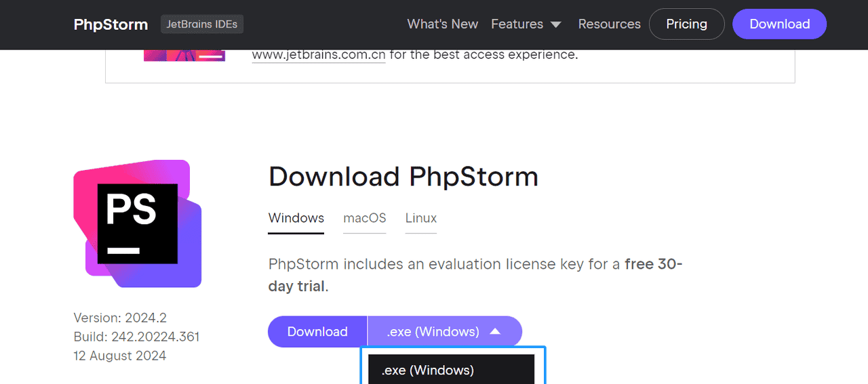Open the What's New page
Image resolution: width=868 pixels, height=384 pixels.
coord(442,24)
